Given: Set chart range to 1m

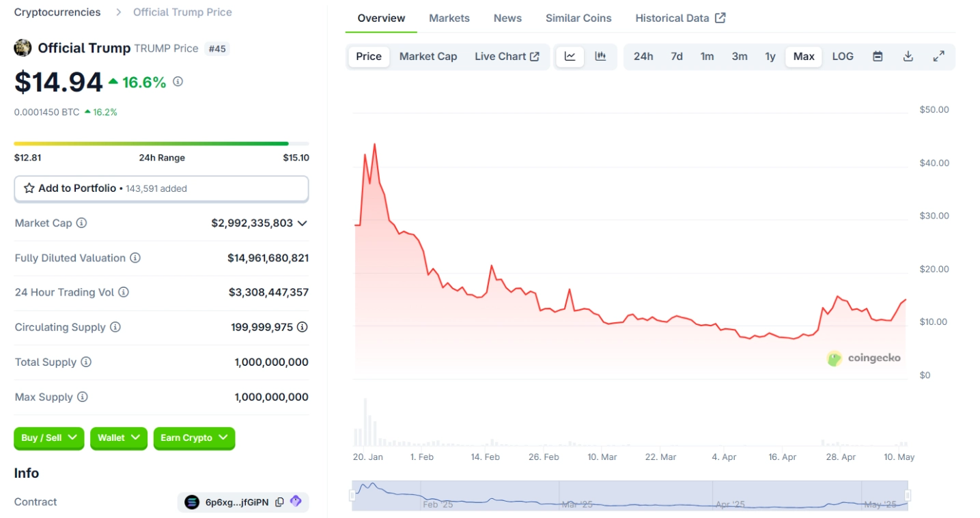Looking at the screenshot, I should pos(708,57).
